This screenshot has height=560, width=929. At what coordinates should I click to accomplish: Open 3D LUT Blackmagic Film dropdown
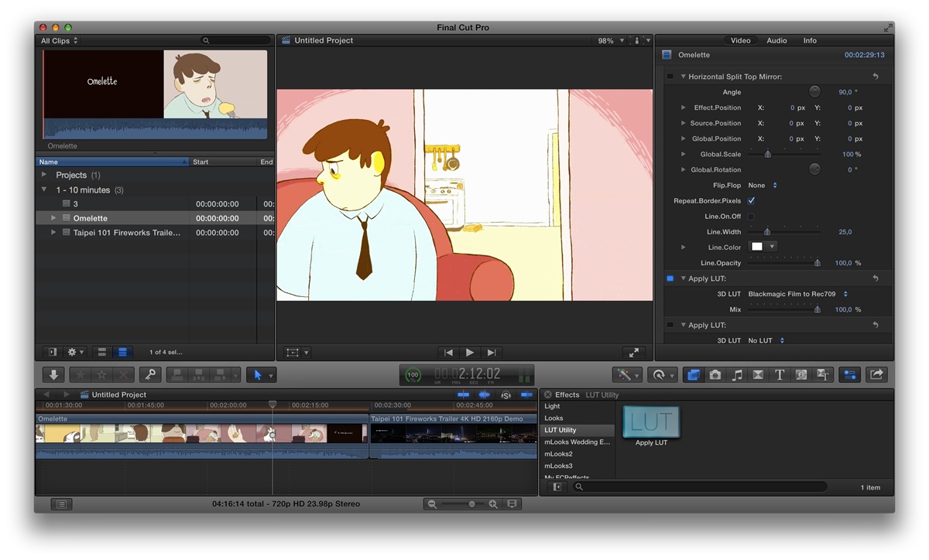(x=798, y=294)
